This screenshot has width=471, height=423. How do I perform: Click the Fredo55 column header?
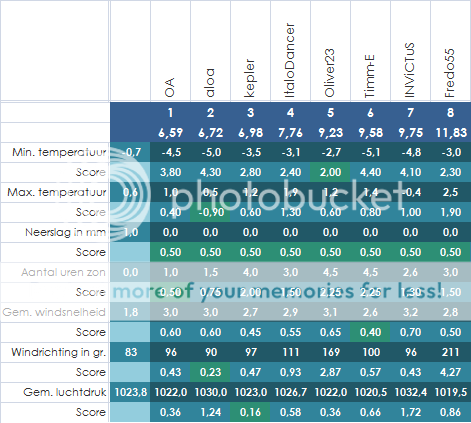pos(450,73)
